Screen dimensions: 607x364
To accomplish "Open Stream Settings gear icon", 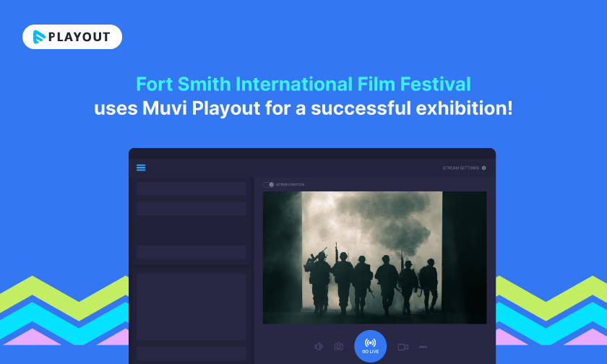I will [484, 168].
